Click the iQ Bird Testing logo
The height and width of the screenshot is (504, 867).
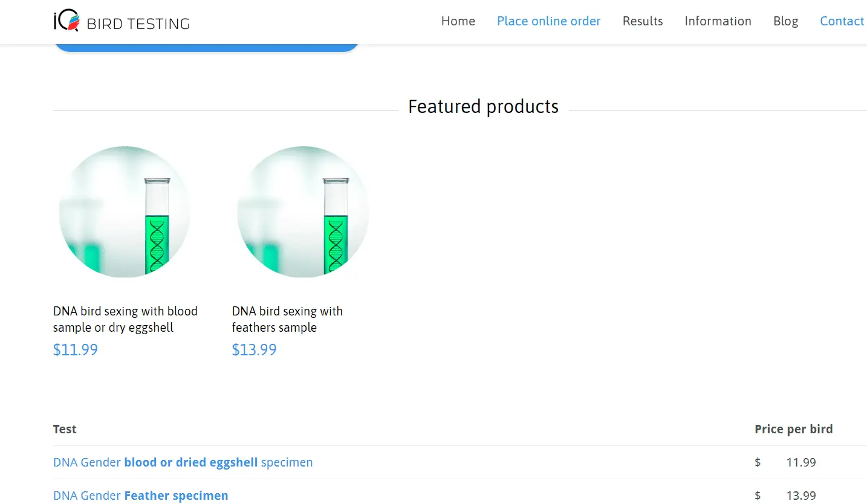click(122, 22)
